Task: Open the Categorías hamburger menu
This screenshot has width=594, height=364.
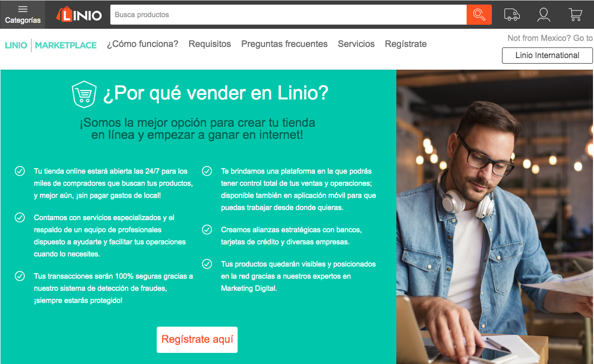Action: (x=23, y=14)
